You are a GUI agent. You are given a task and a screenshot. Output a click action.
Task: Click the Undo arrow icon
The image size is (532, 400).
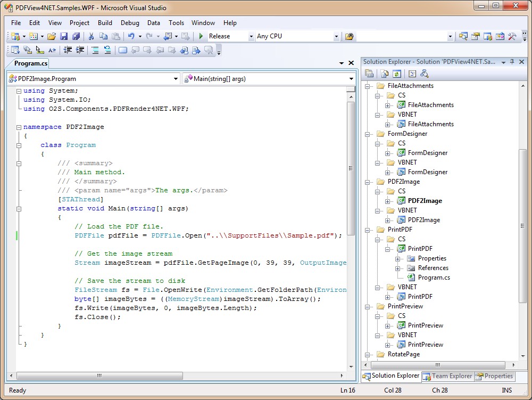coord(131,36)
